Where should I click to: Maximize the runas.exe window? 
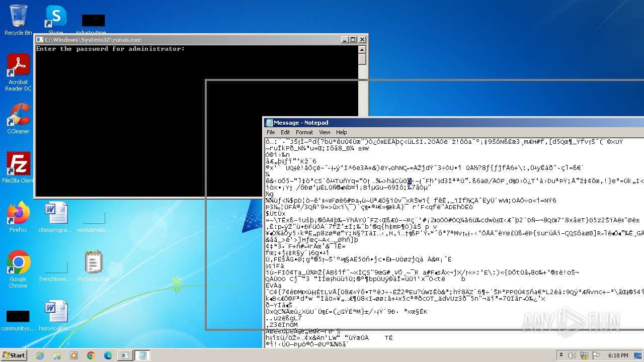click(353, 40)
